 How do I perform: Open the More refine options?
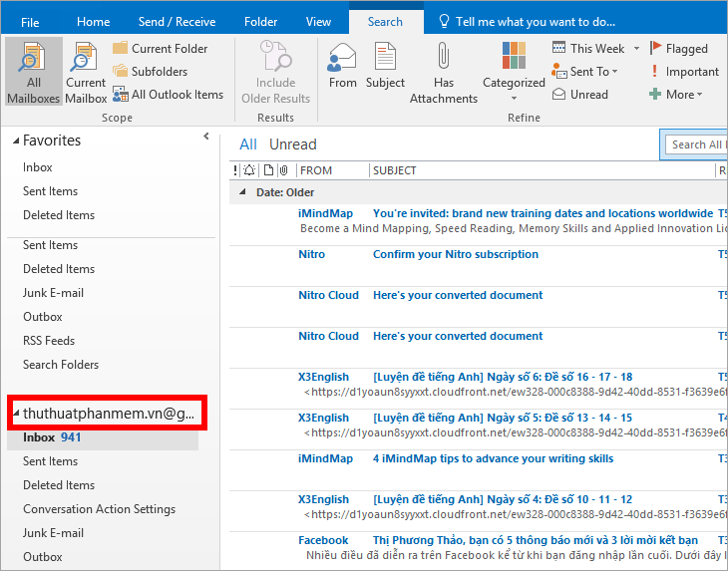coord(675,94)
